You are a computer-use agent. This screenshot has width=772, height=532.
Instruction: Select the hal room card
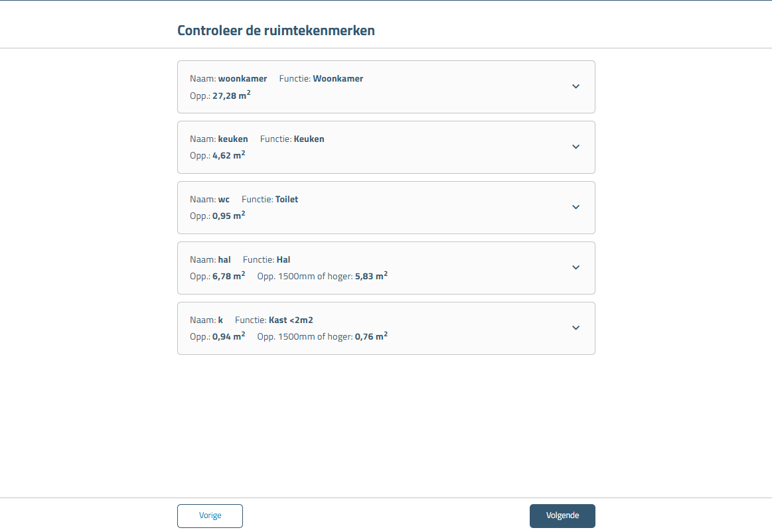pyautogui.click(x=386, y=267)
